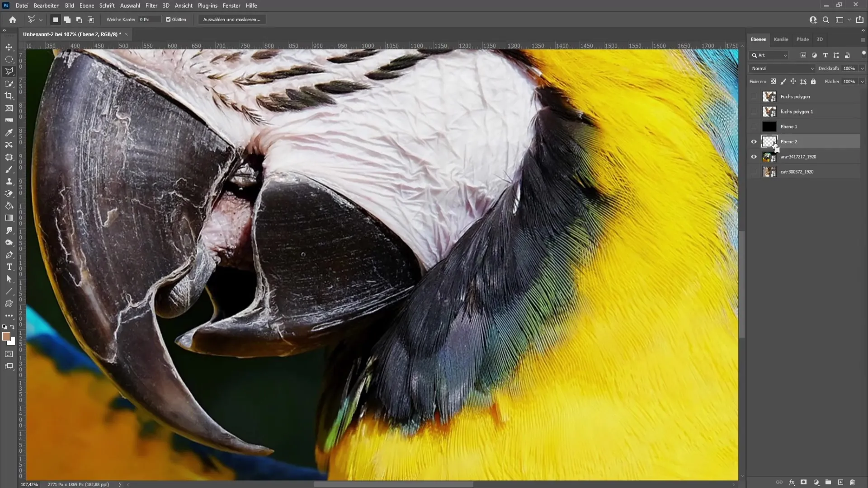Open the Ebene menu item
This screenshot has width=868, height=488.
pos(86,5)
